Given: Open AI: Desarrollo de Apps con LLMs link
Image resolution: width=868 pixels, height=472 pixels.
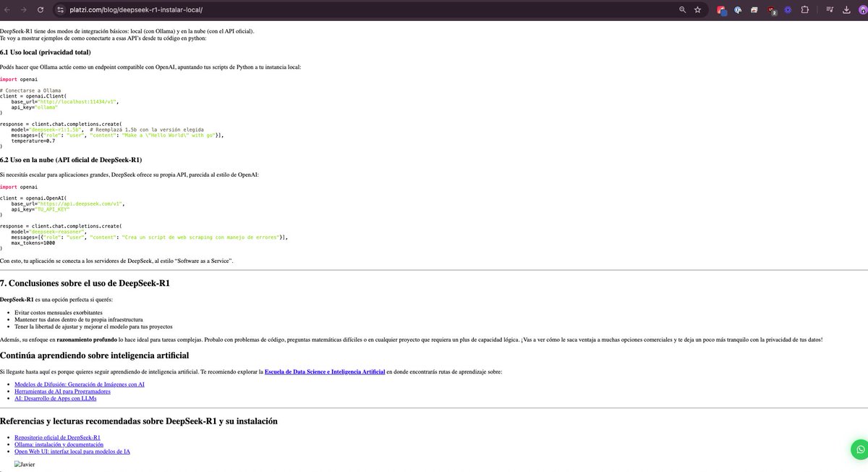Looking at the screenshot, I should point(55,398).
